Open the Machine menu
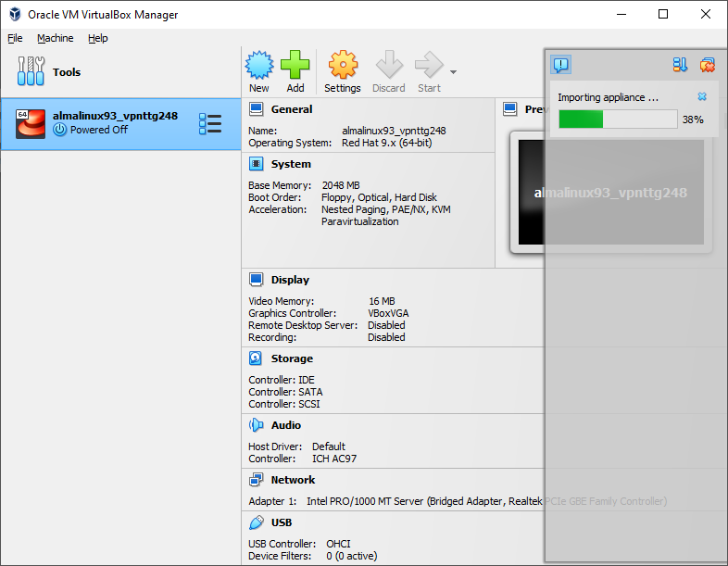The image size is (728, 566). [x=56, y=38]
